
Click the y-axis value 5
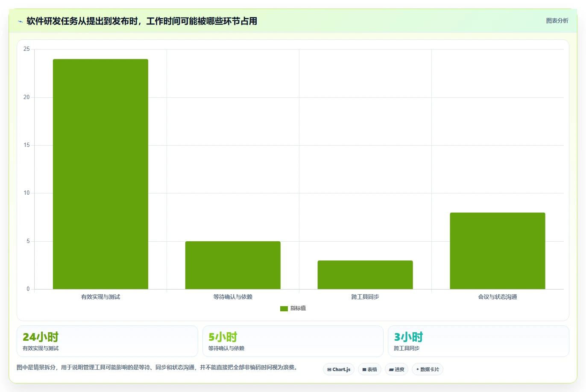[x=28, y=241]
